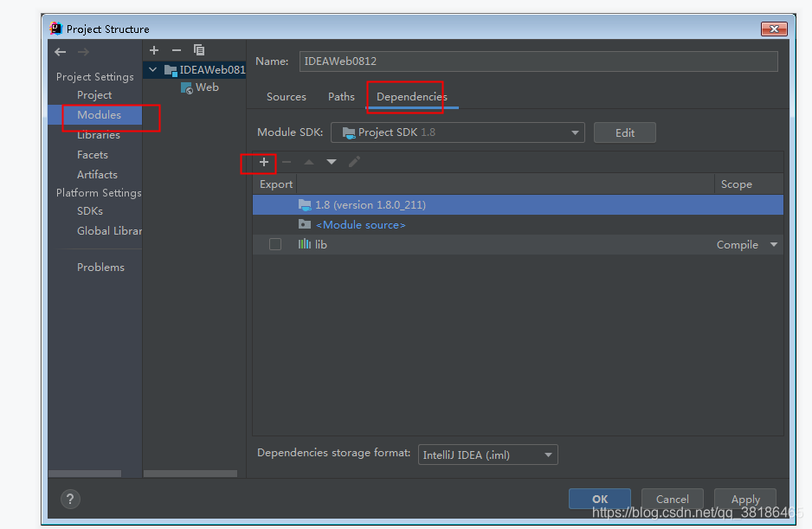Select the 1.8 (version 1.8.0_211) row
The image size is (812, 529).
518,204
